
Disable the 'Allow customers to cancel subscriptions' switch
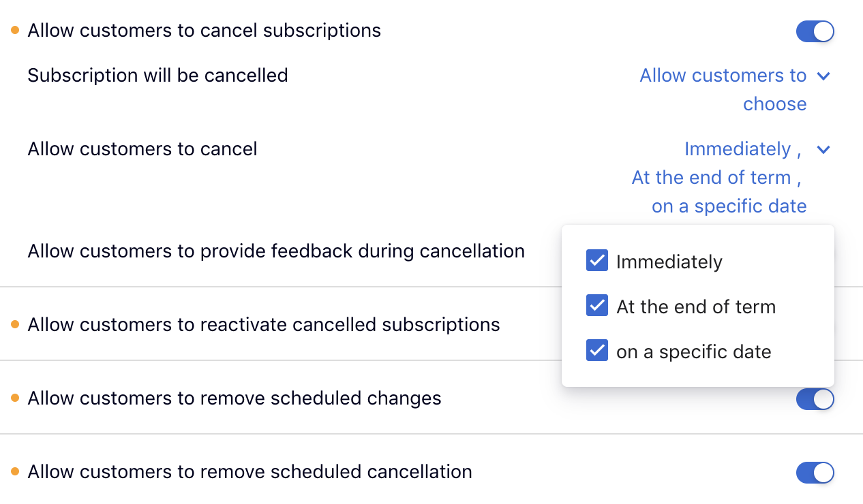pos(815,31)
